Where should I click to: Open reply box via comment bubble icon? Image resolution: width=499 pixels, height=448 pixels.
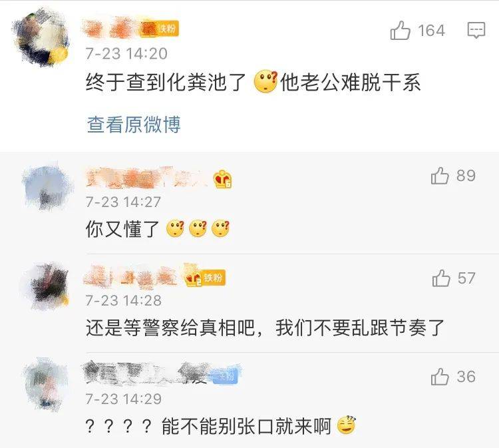click(x=476, y=31)
